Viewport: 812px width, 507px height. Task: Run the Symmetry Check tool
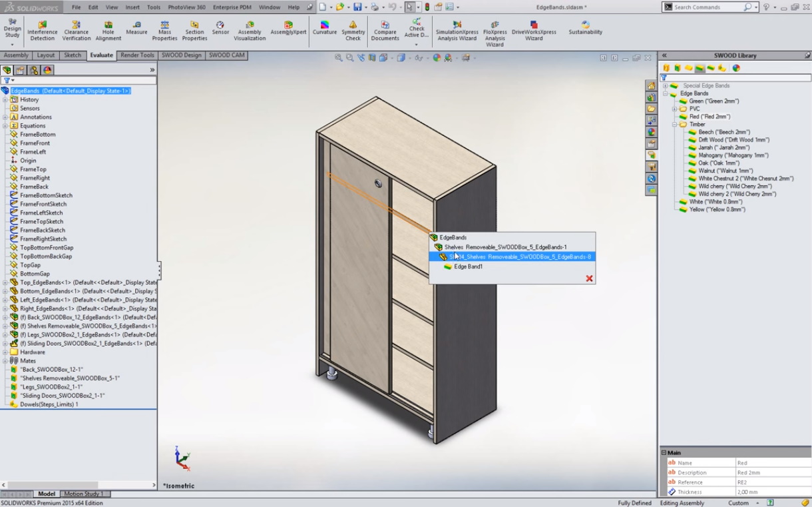353,31
